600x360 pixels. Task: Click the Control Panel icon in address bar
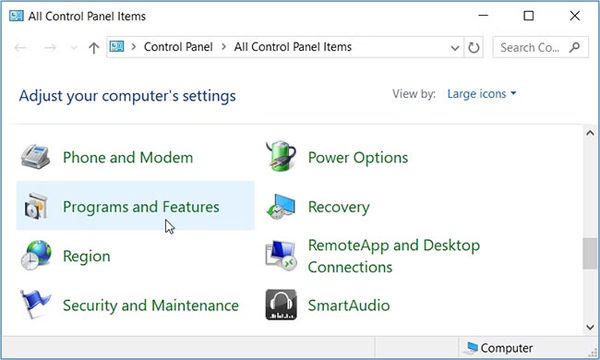click(x=117, y=47)
